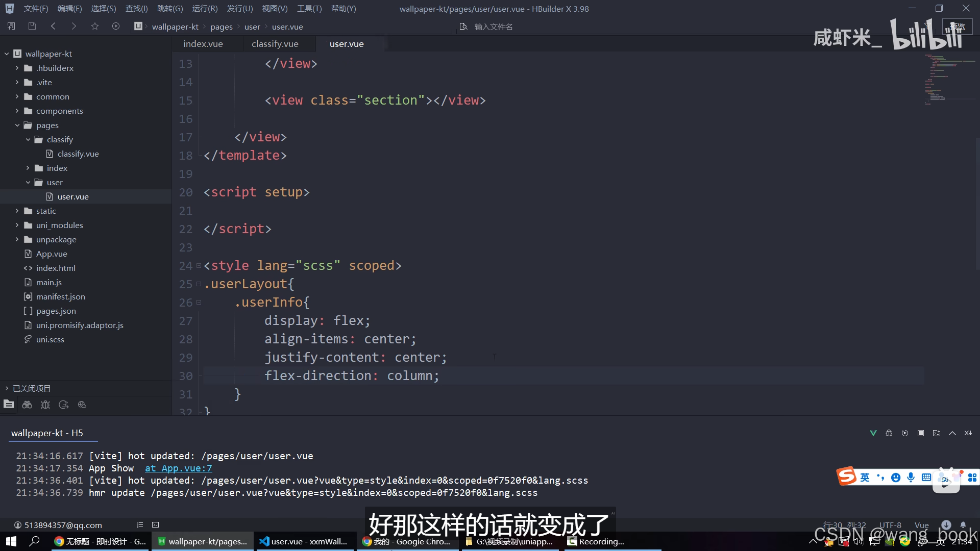Click the download arrow icon in status bar
Screen dimensions: 980x551
point(946,524)
